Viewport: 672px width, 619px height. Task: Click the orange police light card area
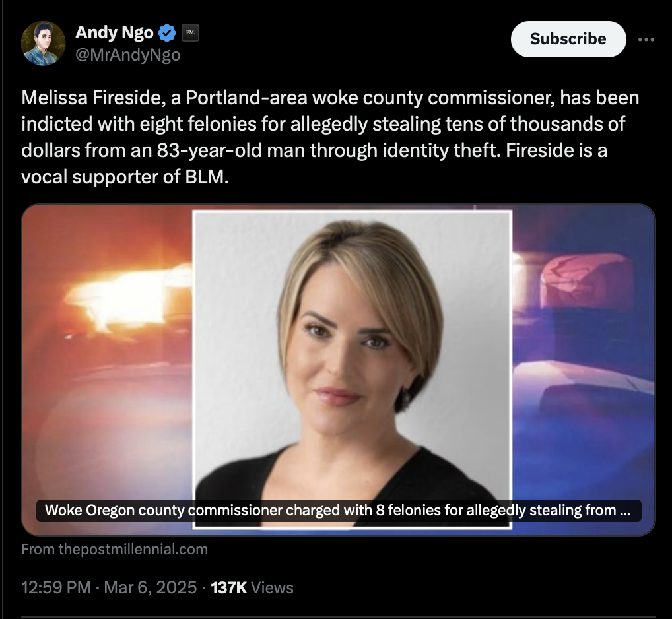coord(107,342)
